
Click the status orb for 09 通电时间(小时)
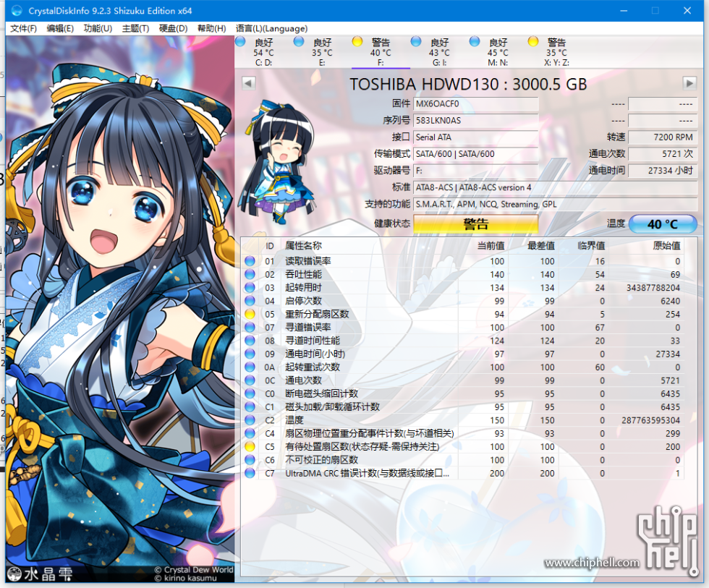[250, 354]
